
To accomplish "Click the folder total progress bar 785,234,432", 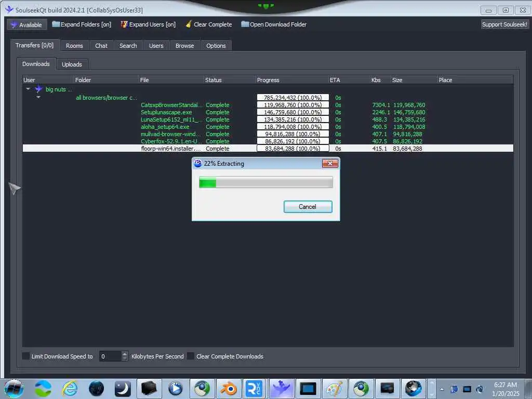I will click(293, 97).
